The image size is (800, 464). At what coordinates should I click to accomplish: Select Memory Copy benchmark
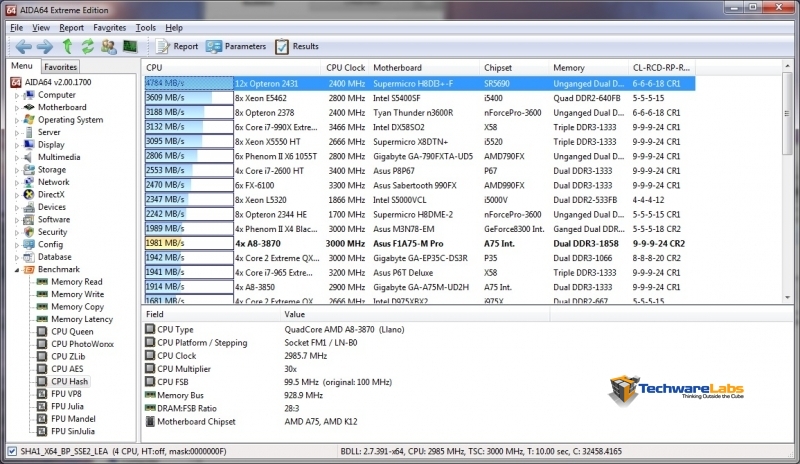[78, 307]
